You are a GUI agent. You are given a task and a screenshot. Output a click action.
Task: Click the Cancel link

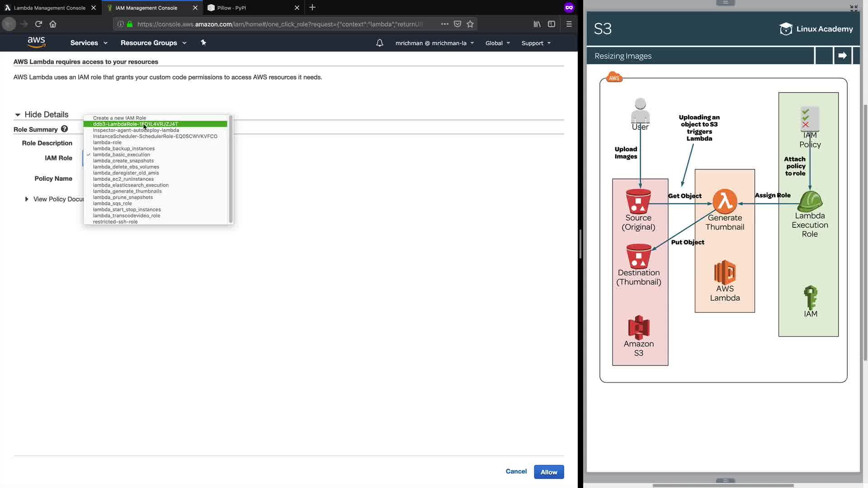point(516,471)
